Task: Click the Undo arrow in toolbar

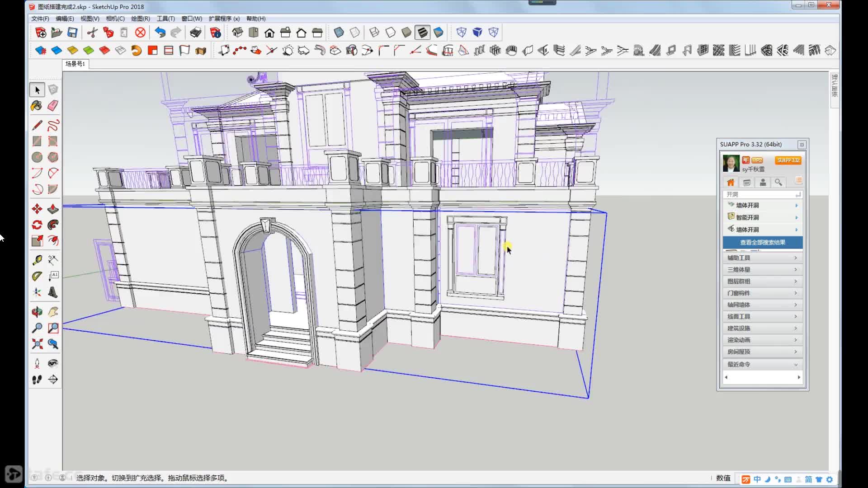Action: click(x=160, y=33)
